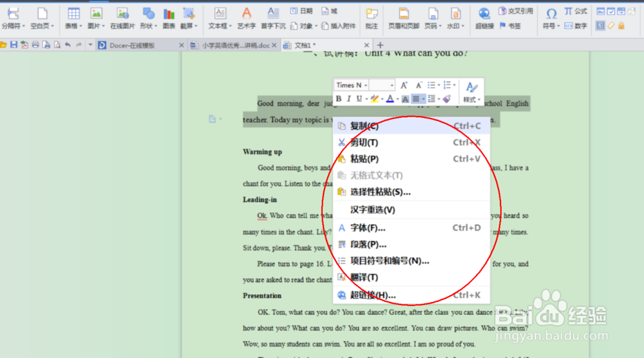Open the font color dropdown arrow
The width and height of the screenshot is (644, 358).
tap(398, 99)
